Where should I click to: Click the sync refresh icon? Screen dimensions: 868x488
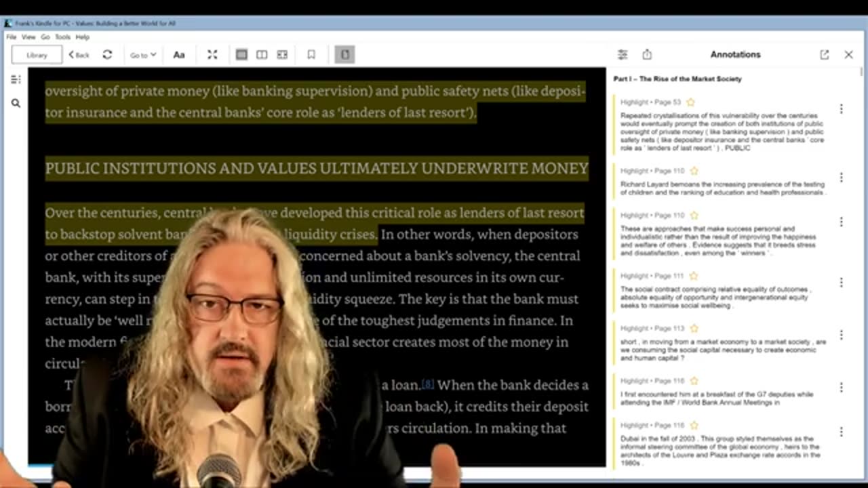pyautogui.click(x=107, y=55)
